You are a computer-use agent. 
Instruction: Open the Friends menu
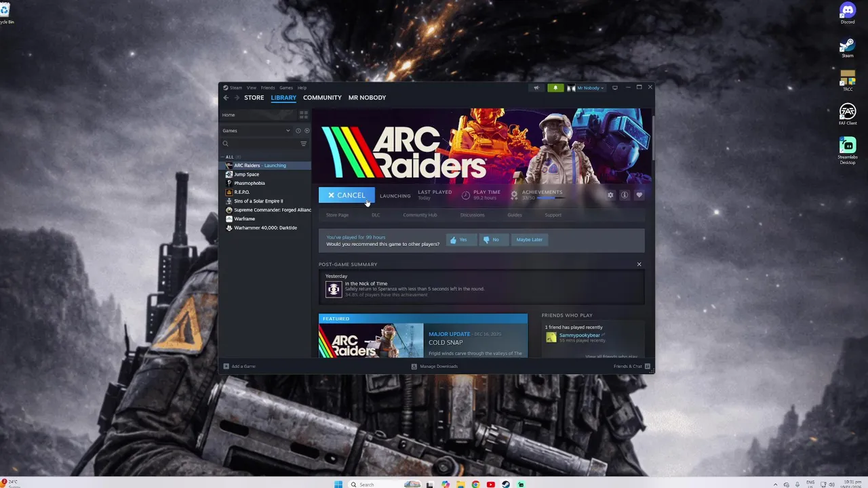pos(268,87)
